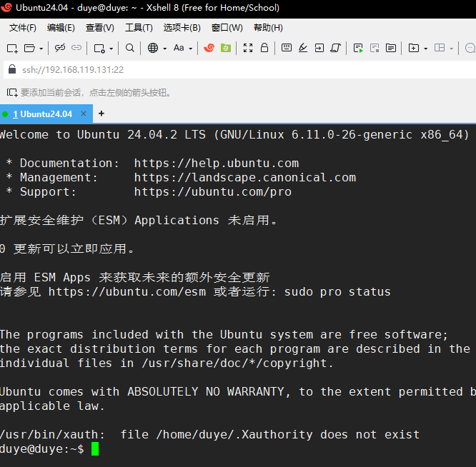Open the 工具(T) menu
The width and height of the screenshot is (476, 467).
coord(139,28)
